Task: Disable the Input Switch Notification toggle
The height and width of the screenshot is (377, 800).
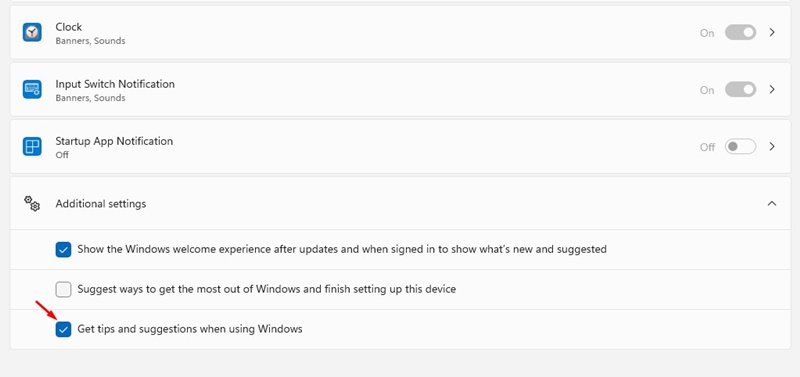Action: tap(740, 90)
